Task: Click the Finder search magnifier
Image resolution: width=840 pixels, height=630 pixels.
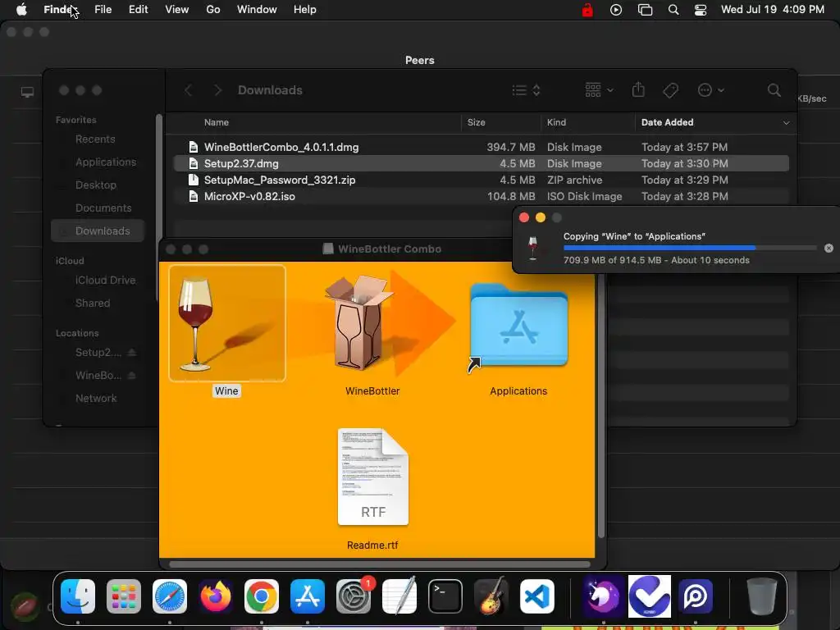Action: coord(774,90)
